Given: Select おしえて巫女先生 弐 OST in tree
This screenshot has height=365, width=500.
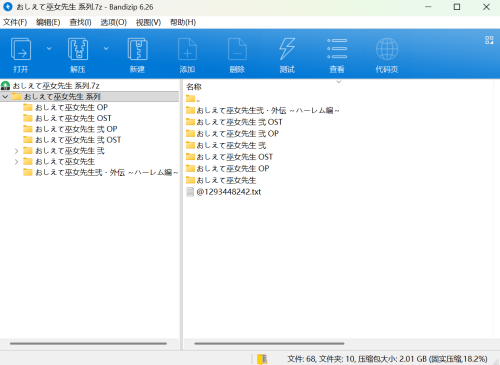Looking at the screenshot, I should (78, 140).
